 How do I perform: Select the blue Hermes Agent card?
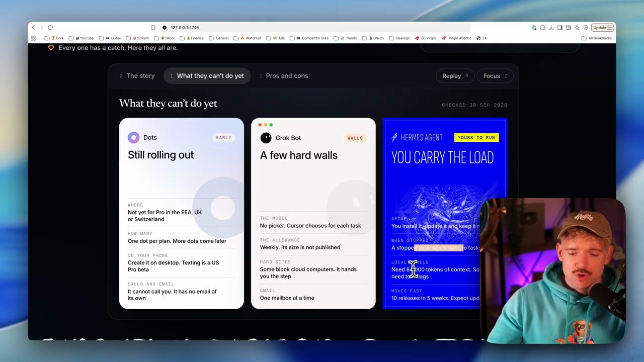click(x=445, y=213)
